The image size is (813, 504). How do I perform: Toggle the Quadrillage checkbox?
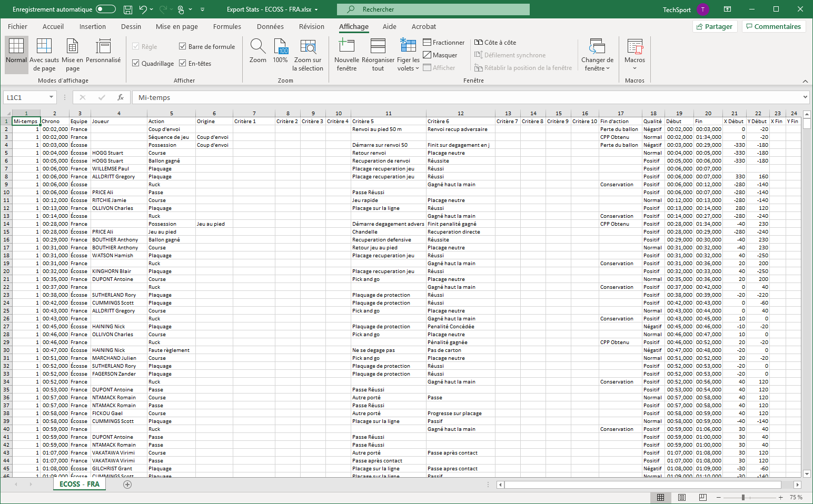pyautogui.click(x=136, y=63)
